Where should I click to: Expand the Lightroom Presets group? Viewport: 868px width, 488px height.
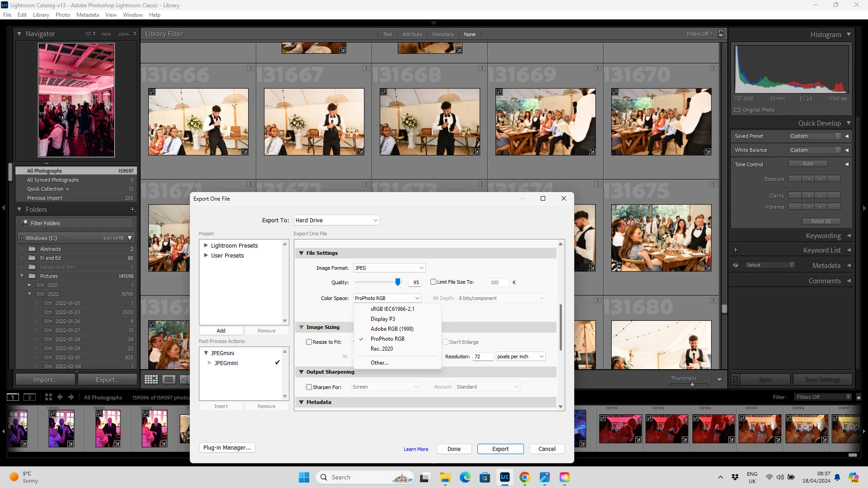206,245
